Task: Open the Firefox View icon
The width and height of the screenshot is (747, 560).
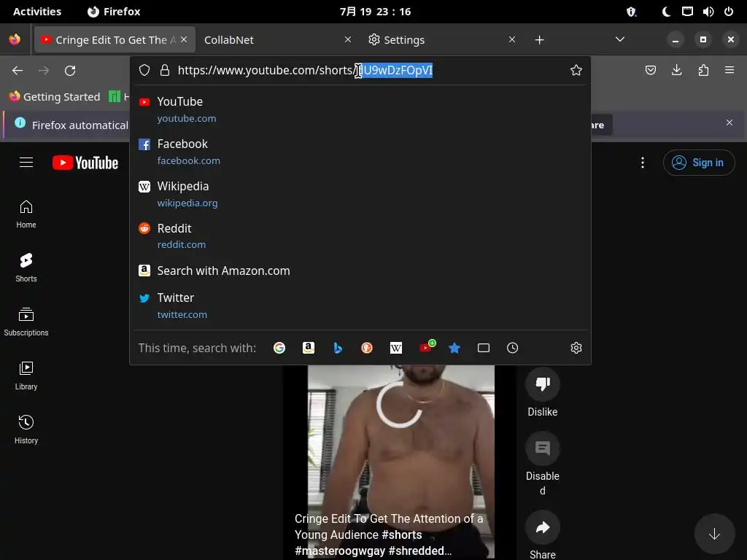Action: [15, 39]
